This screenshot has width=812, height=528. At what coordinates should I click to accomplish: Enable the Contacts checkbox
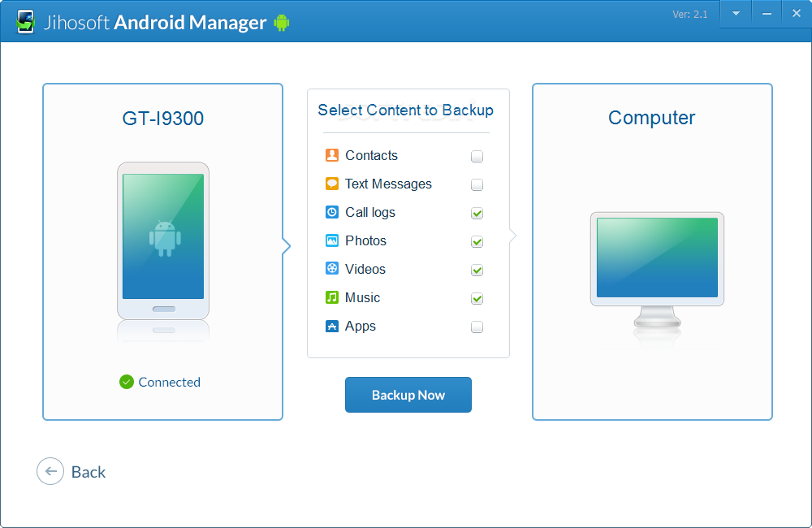pos(477,156)
